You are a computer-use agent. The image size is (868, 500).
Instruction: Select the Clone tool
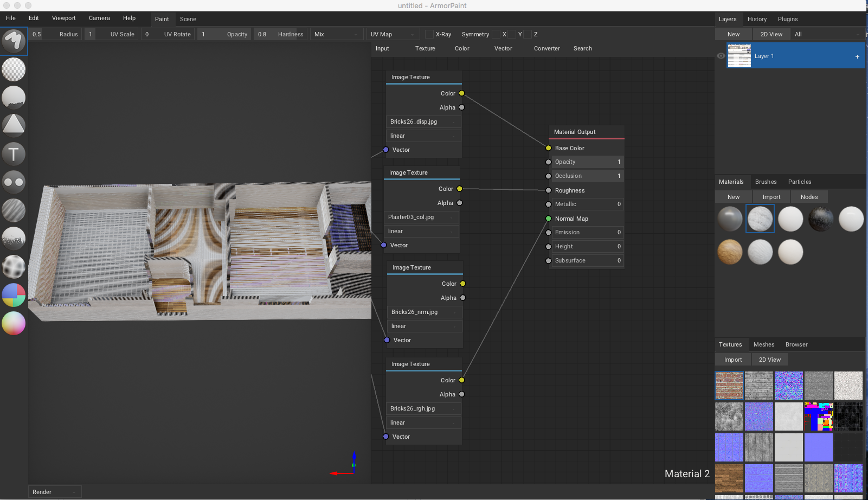click(x=13, y=182)
